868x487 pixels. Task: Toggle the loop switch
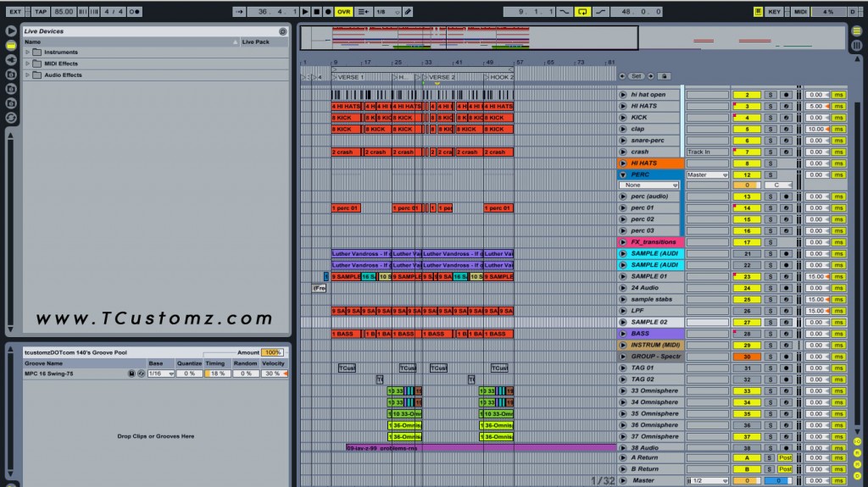pos(581,11)
